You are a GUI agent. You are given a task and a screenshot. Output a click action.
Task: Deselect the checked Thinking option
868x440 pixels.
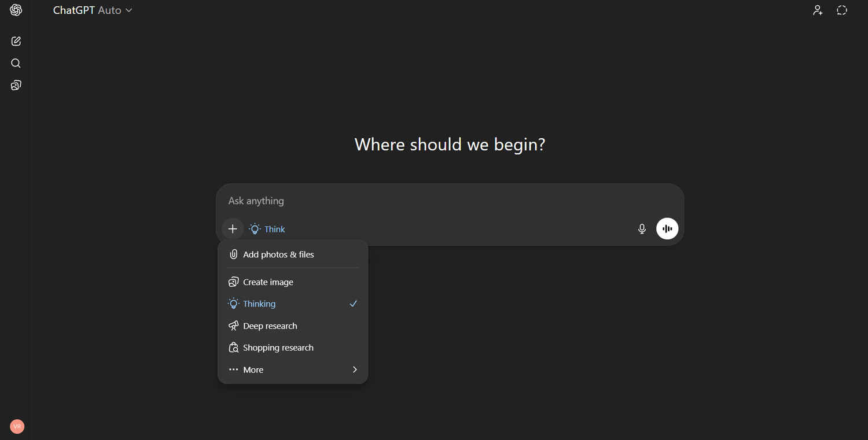point(292,304)
